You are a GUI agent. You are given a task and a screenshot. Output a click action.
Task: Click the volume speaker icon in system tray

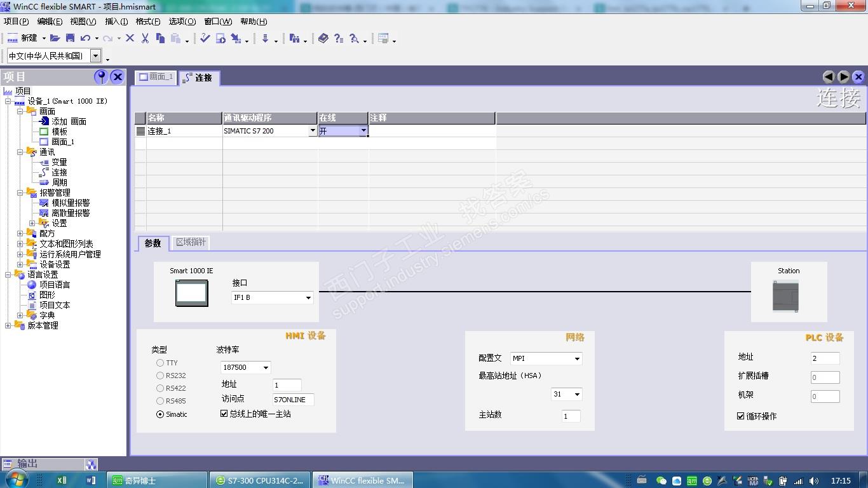[815, 481]
